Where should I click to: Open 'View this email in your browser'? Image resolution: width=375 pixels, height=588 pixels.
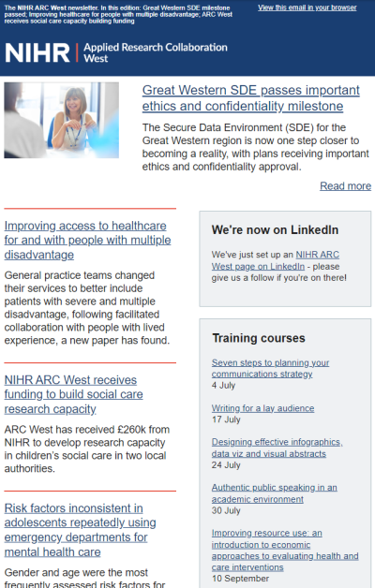point(307,7)
